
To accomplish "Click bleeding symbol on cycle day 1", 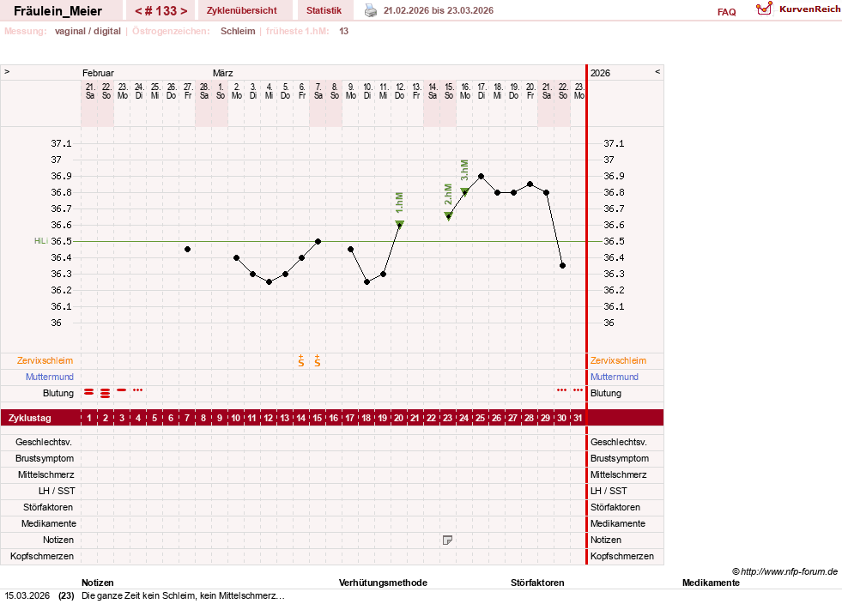I will click(x=88, y=392).
